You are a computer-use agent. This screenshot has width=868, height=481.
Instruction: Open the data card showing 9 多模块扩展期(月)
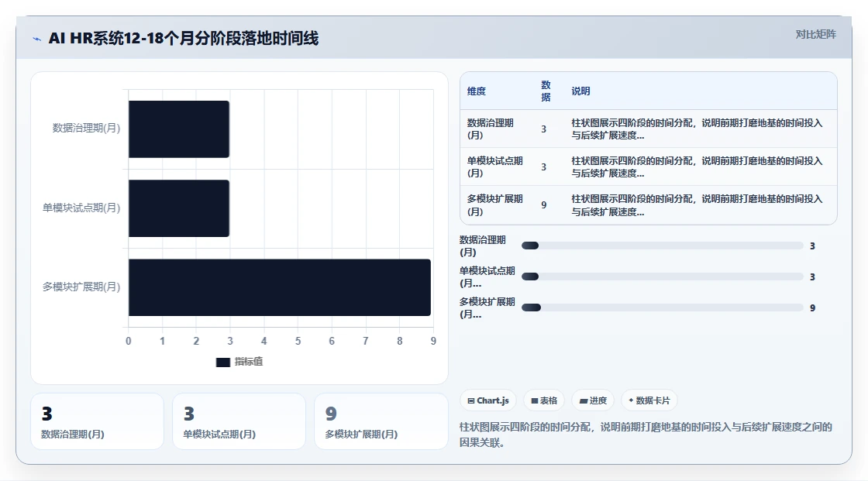(381, 421)
